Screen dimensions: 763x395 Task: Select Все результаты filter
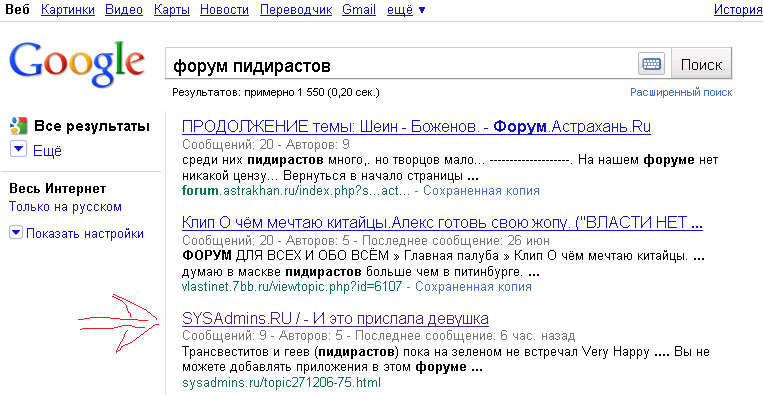click(91, 126)
